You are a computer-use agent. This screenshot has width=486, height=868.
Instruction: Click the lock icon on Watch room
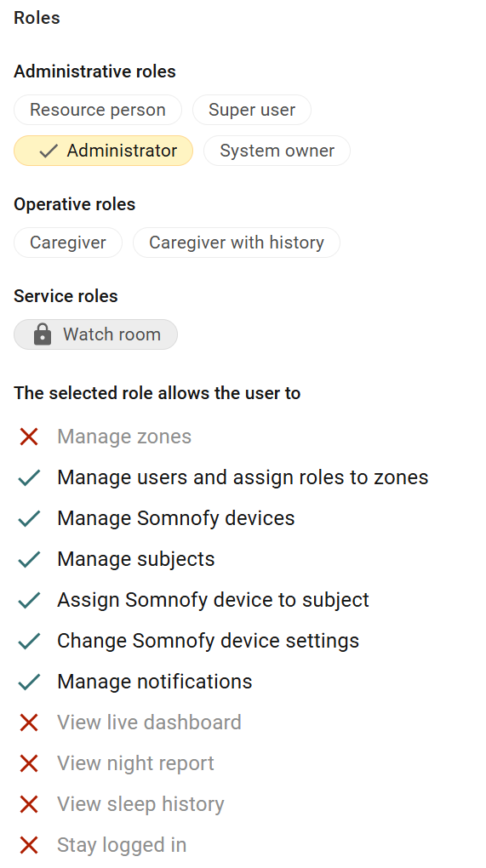pos(43,334)
